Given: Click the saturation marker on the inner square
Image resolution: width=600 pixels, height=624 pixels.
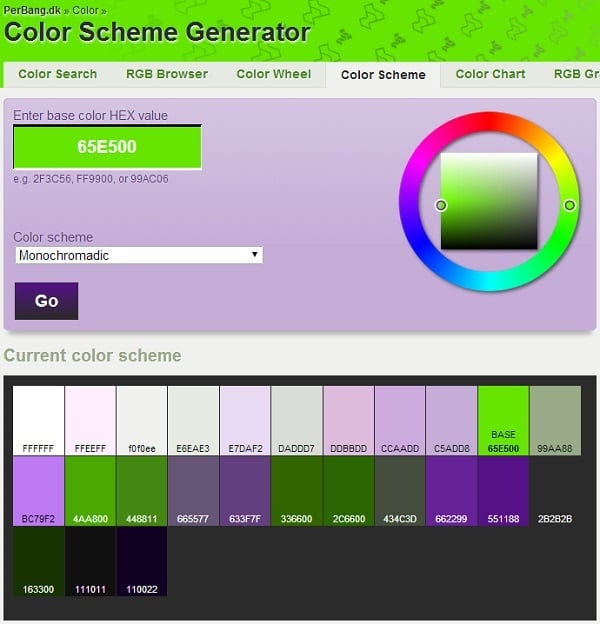Looking at the screenshot, I should pyautogui.click(x=441, y=205).
